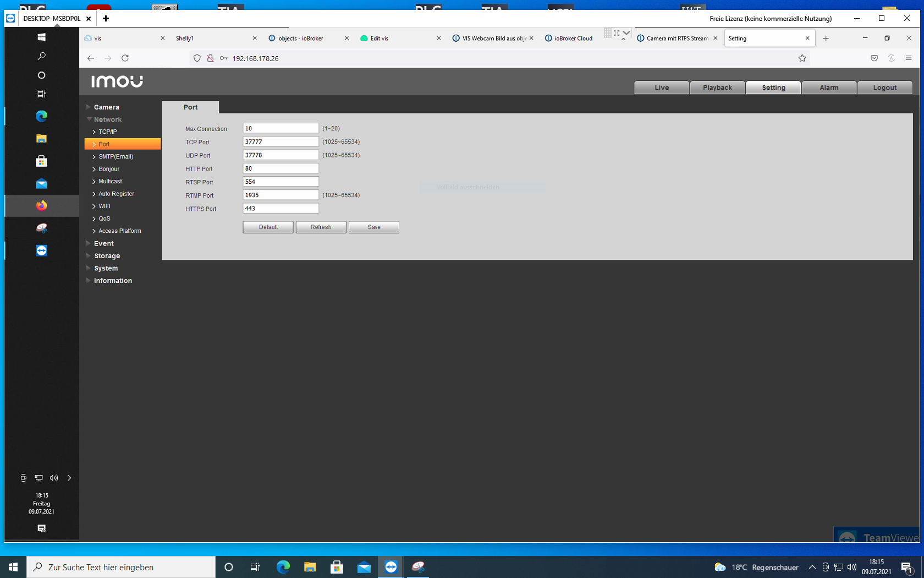Image resolution: width=924 pixels, height=578 pixels.
Task: Bookmark this page with the star icon
Action: point(802,58)
